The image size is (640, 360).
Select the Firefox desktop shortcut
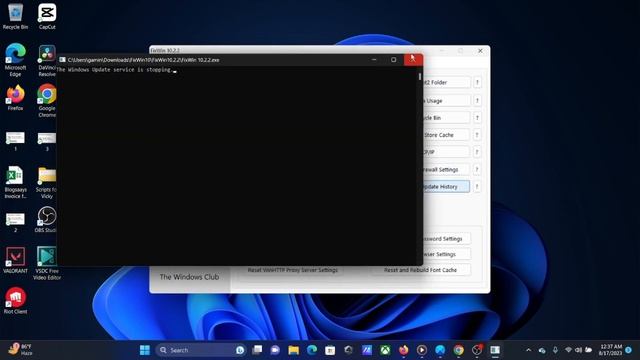click(x=16, y=98)
